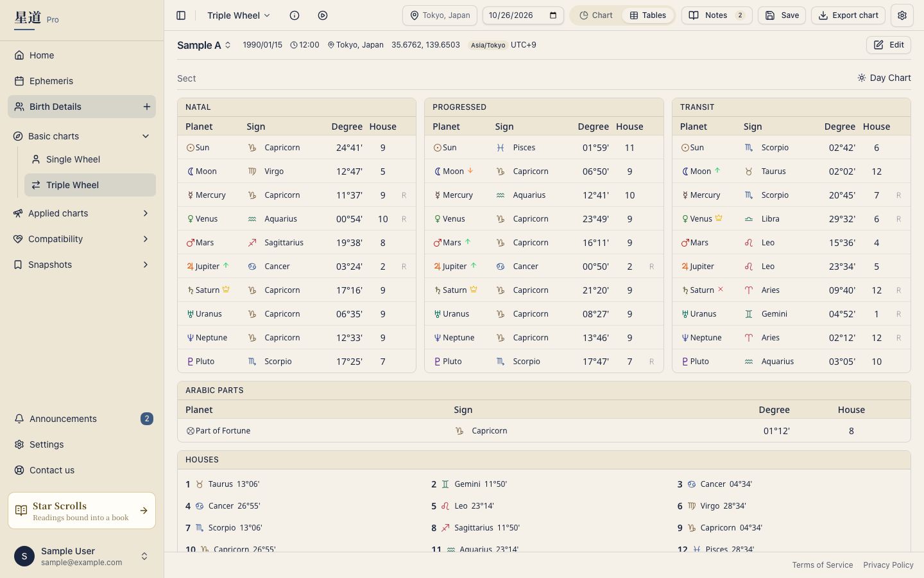Click Export chart button
Image resolution: width=924 pixels, height=578 pixels.
pos(848,15)
